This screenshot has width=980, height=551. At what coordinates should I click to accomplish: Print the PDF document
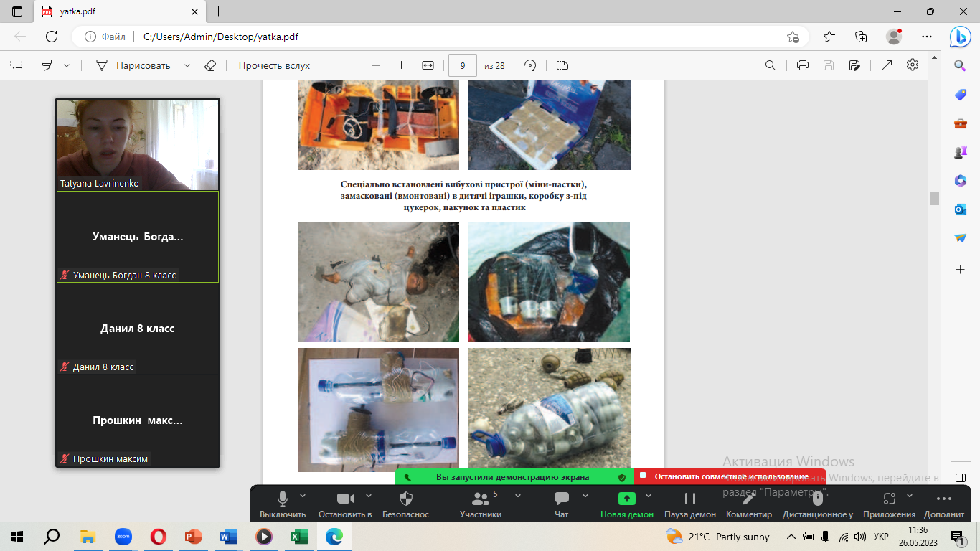tap(803, 65)
